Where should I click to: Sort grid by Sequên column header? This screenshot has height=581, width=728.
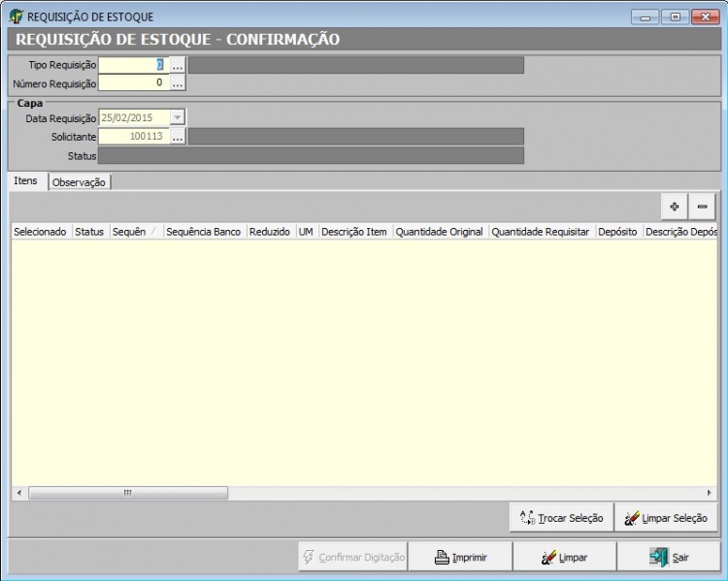point(135,232)
